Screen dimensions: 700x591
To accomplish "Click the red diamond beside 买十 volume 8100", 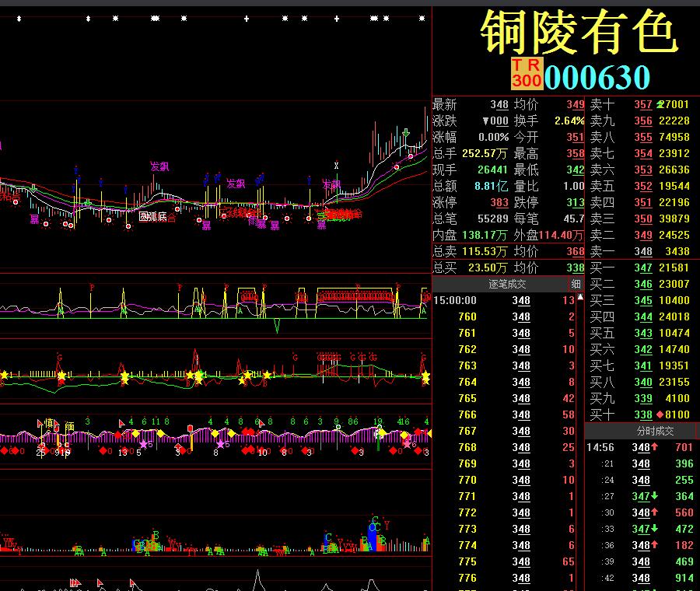I will pos(660,414).
